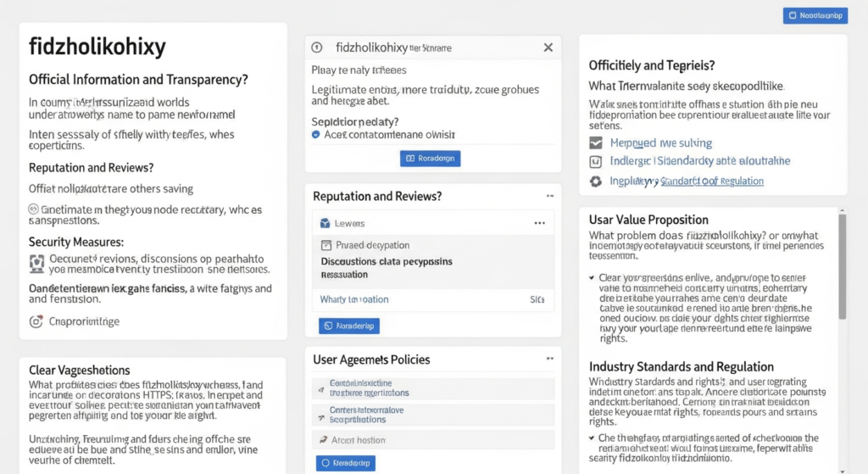Viewport: 868px width, 474px height.
Task: Click the Prvaed decypation document icon
Action: pyautogui.click(x=324, y=245)
